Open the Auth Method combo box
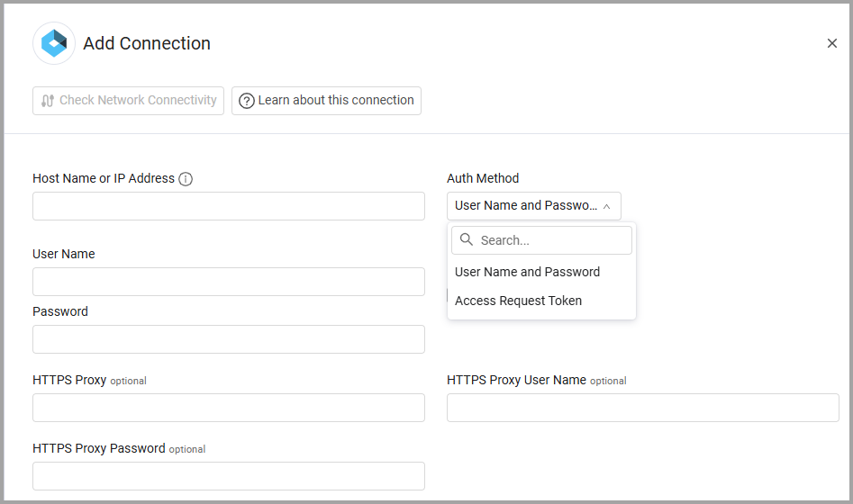The height and width of the screenshot is (504, 853). tap(526, 206)
